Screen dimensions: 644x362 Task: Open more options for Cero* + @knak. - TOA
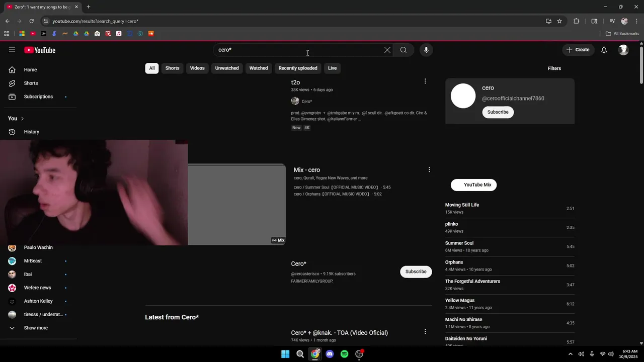pyautogui.click(x=425, y=332)
